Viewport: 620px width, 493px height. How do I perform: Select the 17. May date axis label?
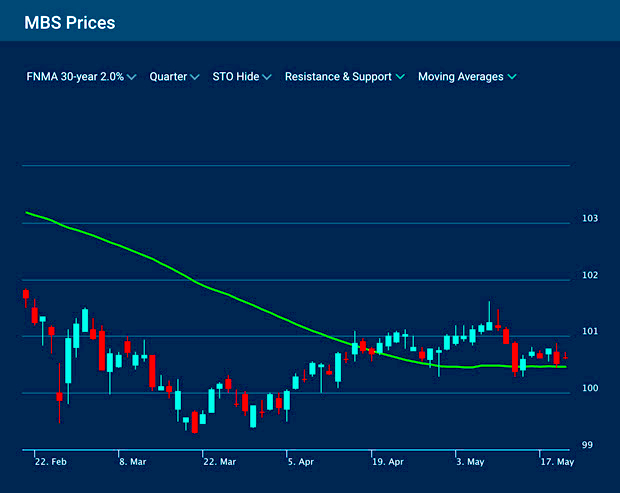tap(555, 463)
